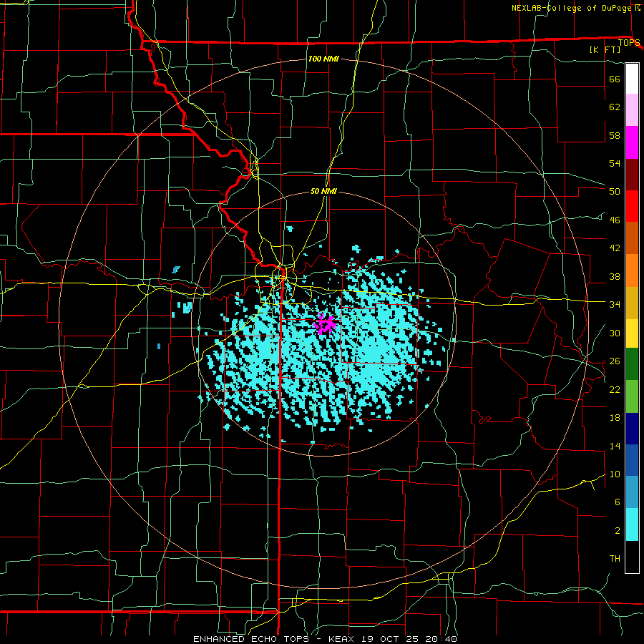Click the "14" legend value
This screenshot has height=644, width=644.
pos(615,446)
